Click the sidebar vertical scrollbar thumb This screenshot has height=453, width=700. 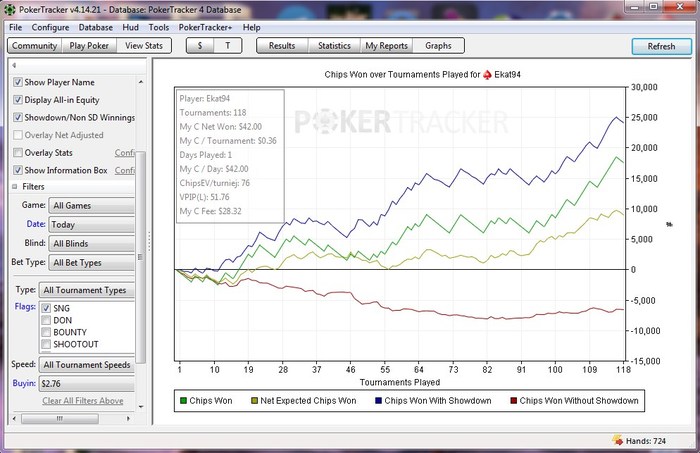(x=140, y=257)
